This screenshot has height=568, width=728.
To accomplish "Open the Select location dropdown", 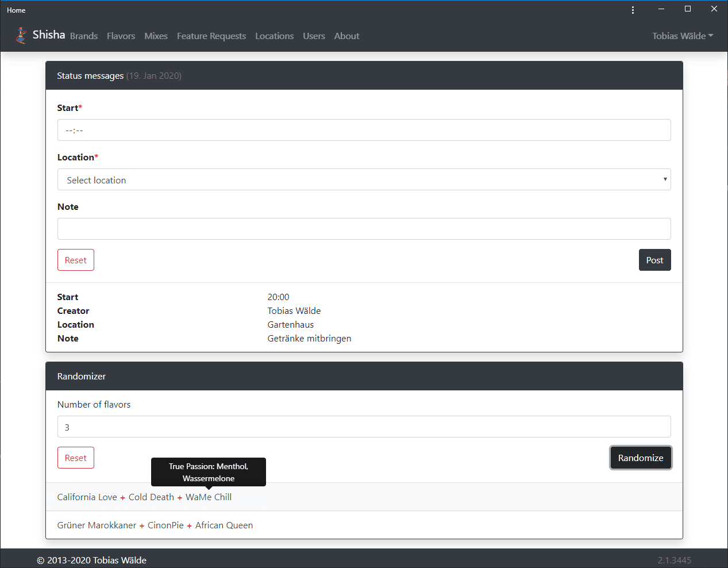I will point(364,179).
